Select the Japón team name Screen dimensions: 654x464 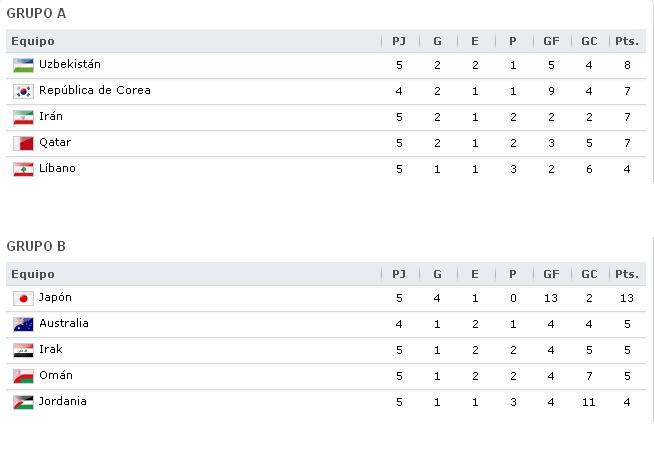click(x=55, y=298)
